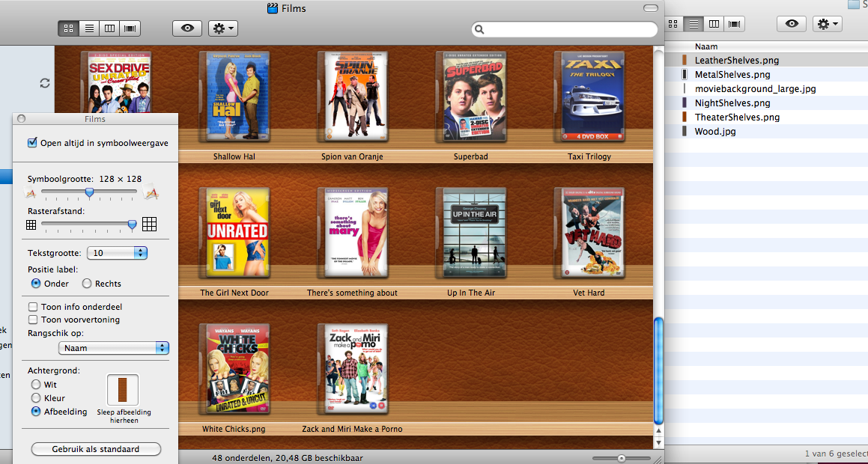Screen dimensions: 868x464
Task: Click the 'Taxi Trilogy' name label
Action: point(589,156)
